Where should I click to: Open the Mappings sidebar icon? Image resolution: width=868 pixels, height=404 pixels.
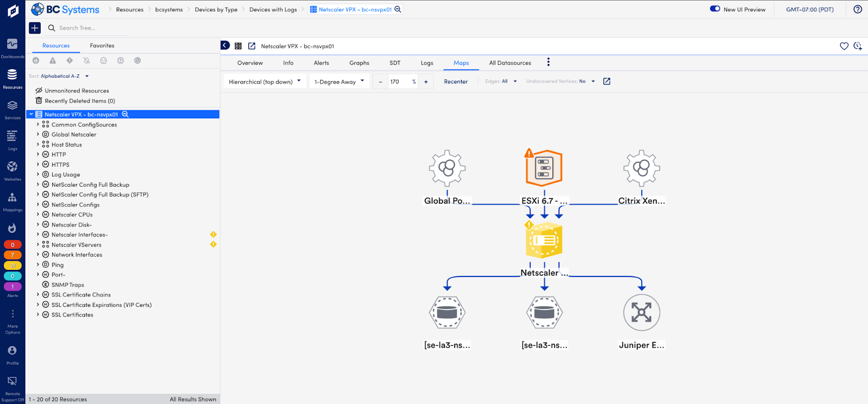[12, 198]
